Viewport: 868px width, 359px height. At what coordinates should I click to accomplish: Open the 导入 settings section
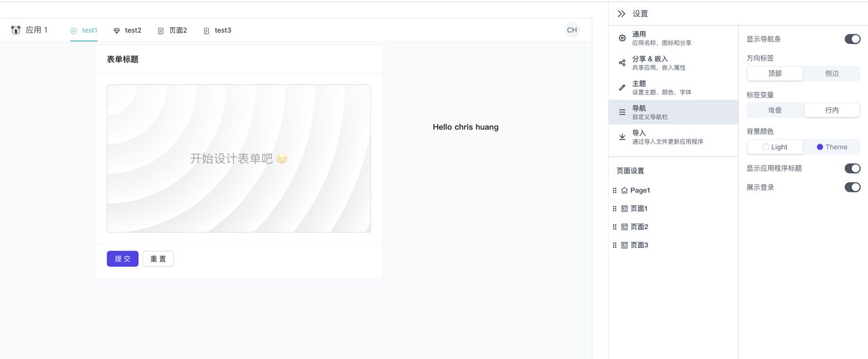[673, 137]
